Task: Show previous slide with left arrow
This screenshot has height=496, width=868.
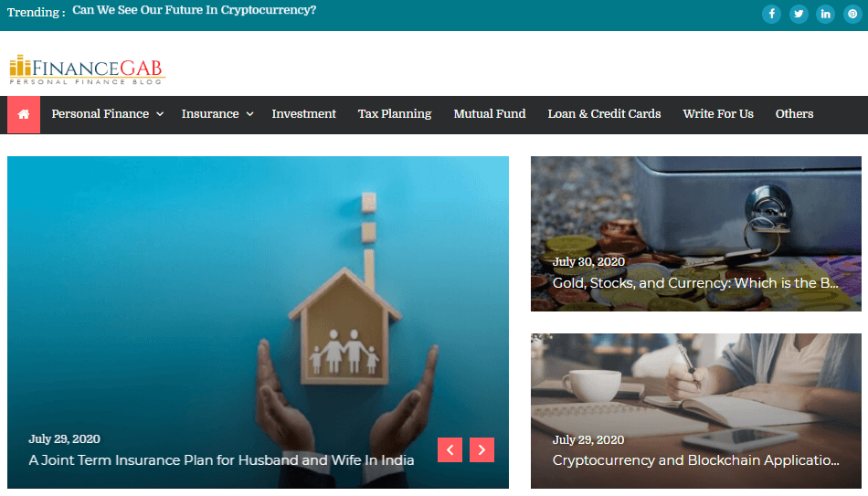Action: [450, 449]
